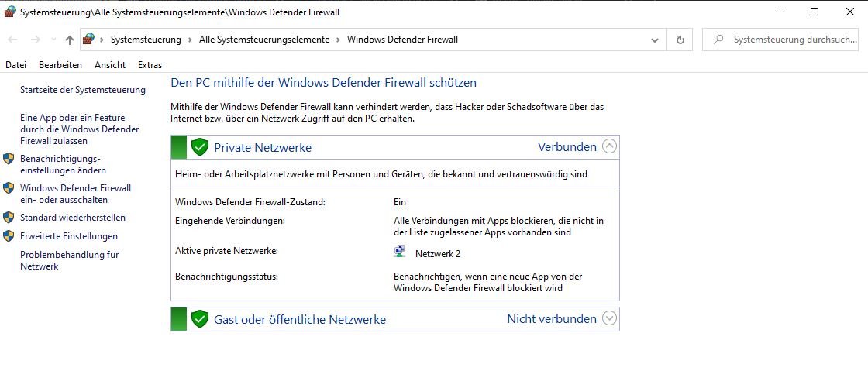The width and height of the screenshot is (868, 371).
Task: Collapse the Private Netzwerke section
Action: coord(609,146)
